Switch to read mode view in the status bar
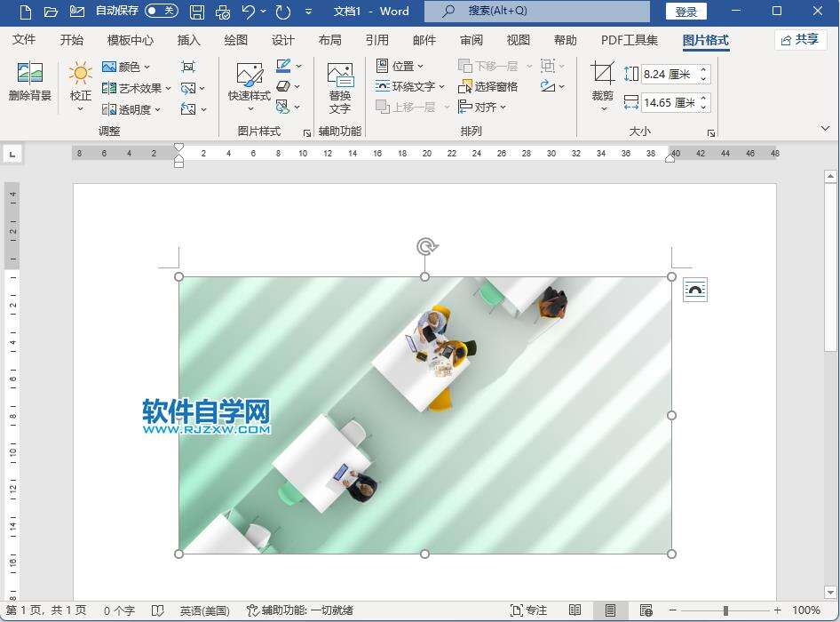This screenshot has width=840, height=622. click(575, 610)
